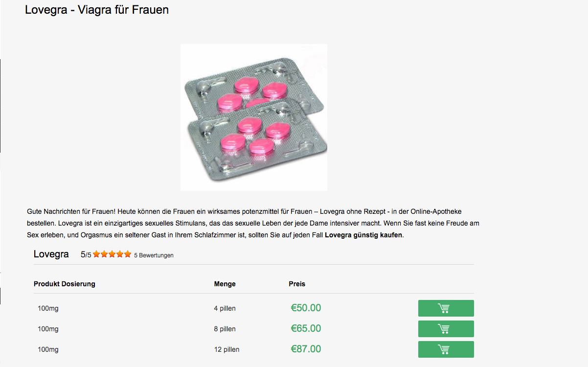Click the Menge column header

pos(225,284)
